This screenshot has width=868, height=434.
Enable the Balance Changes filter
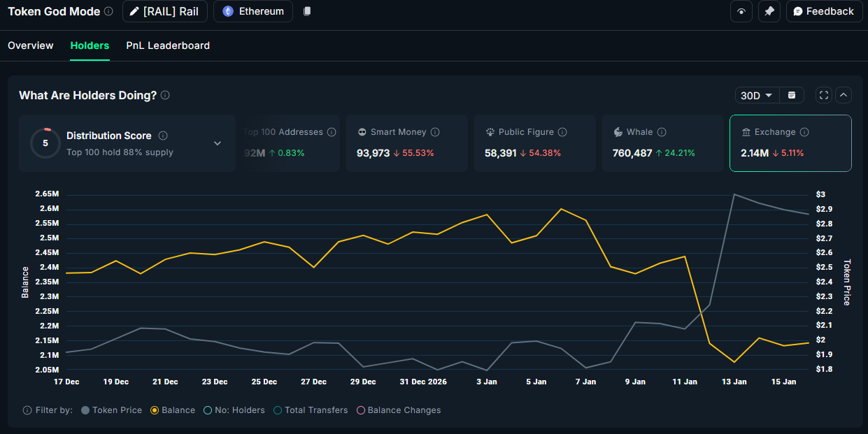click(398, 410)
